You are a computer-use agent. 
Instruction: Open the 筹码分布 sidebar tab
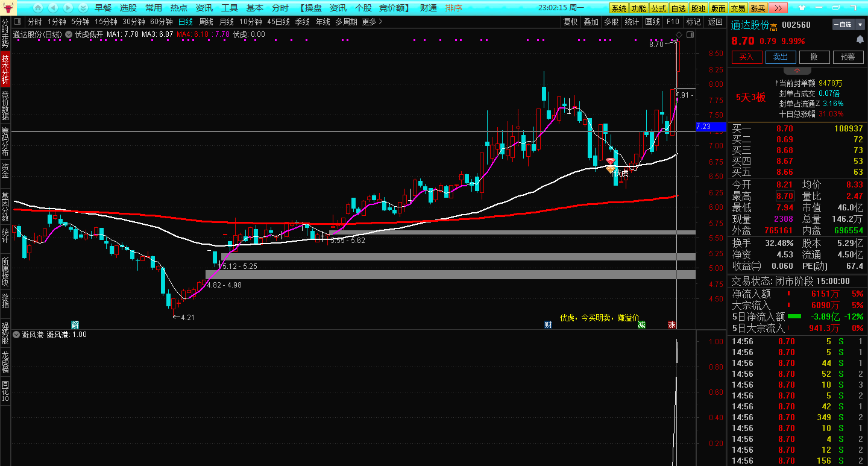[x=5, y=143]
